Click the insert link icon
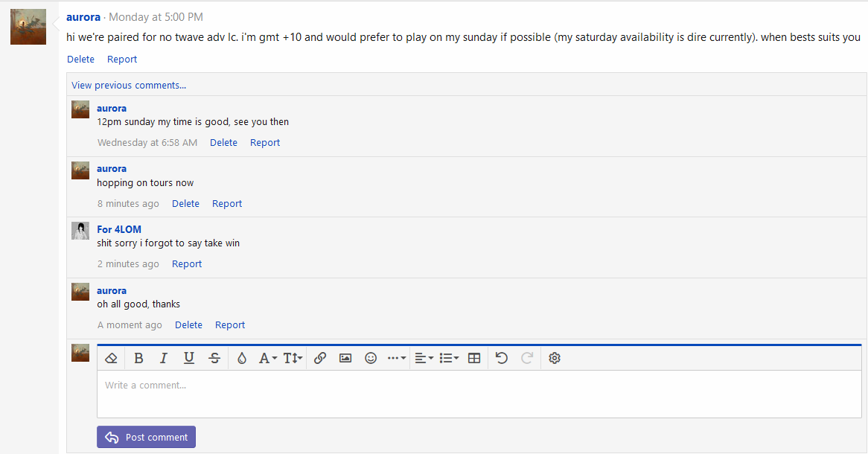Viewport: 868px width, 454px height. coord(320,358)
